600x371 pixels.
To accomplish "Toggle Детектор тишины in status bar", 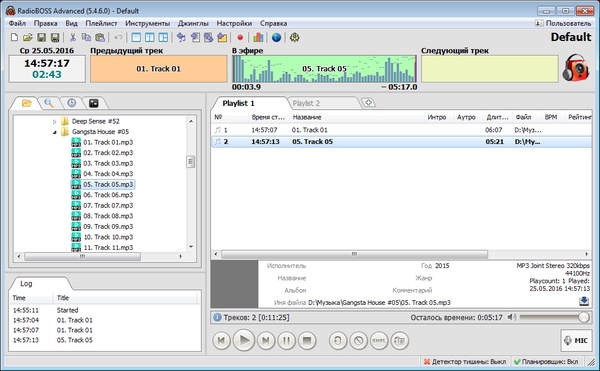I will [465, 361].
